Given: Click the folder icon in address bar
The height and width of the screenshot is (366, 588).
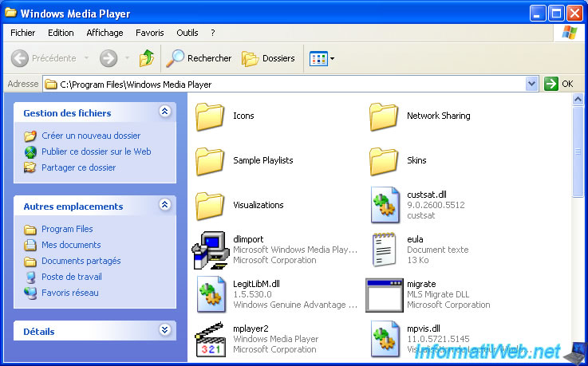Looking at the screenshot, I should (51, 85).
